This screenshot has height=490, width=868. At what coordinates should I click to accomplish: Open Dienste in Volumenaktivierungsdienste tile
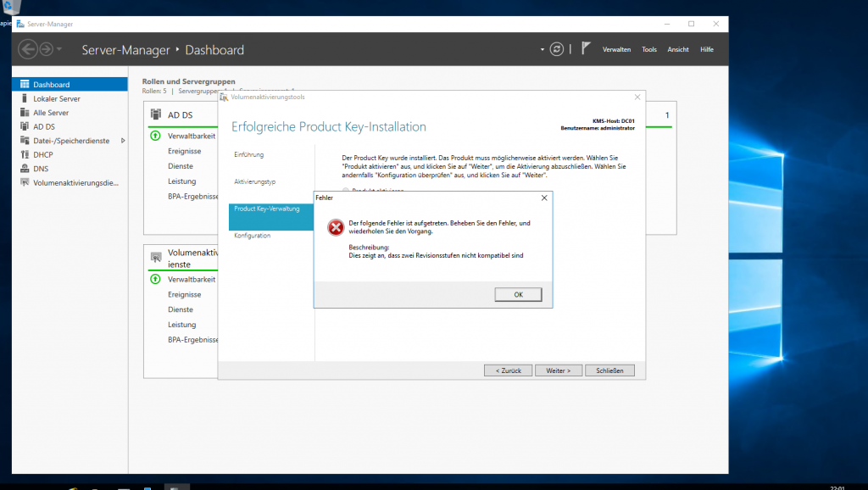[181, 309]
